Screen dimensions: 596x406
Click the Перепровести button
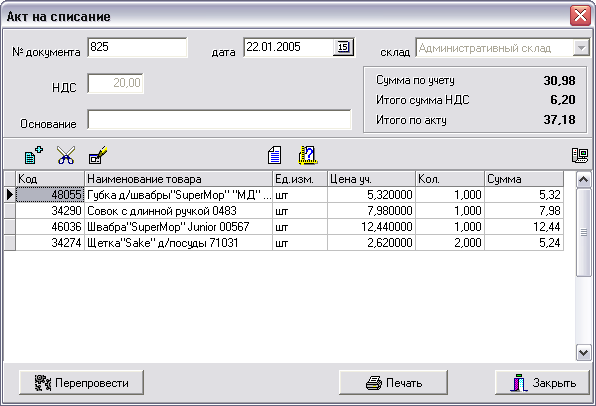81,382
